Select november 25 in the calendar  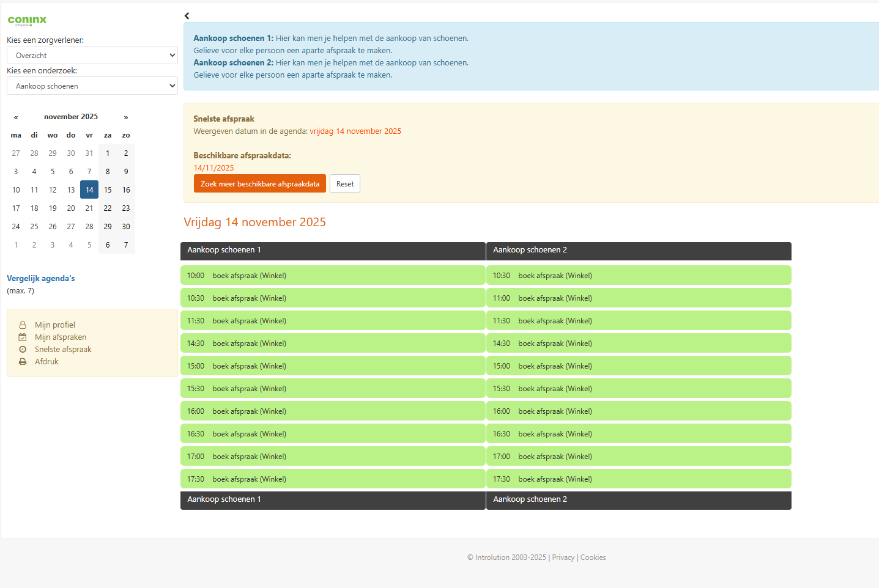coord(34,227)
